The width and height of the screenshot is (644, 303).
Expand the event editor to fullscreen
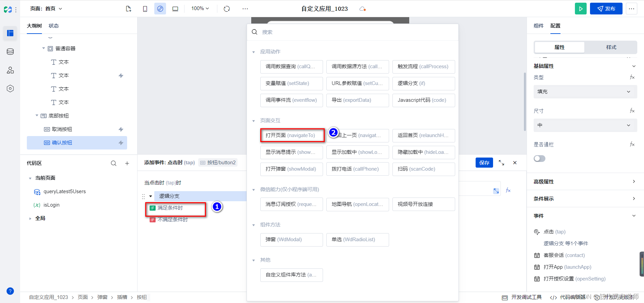click(x=501, y=163)
